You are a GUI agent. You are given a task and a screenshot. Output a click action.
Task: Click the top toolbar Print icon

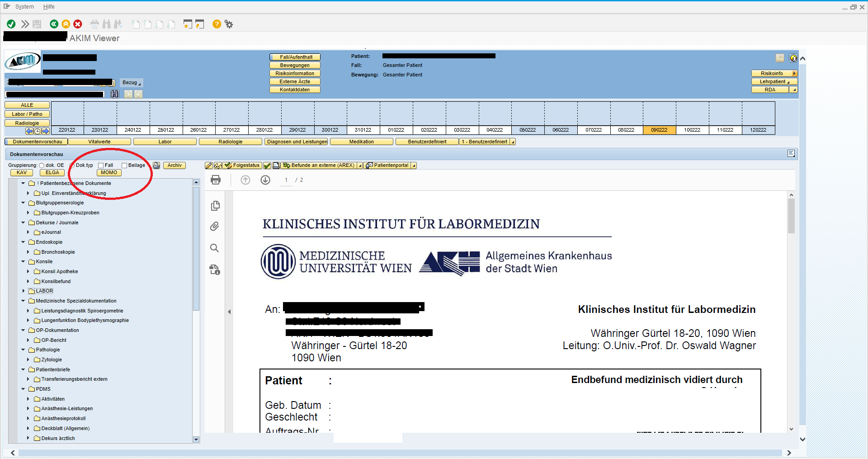94,24
